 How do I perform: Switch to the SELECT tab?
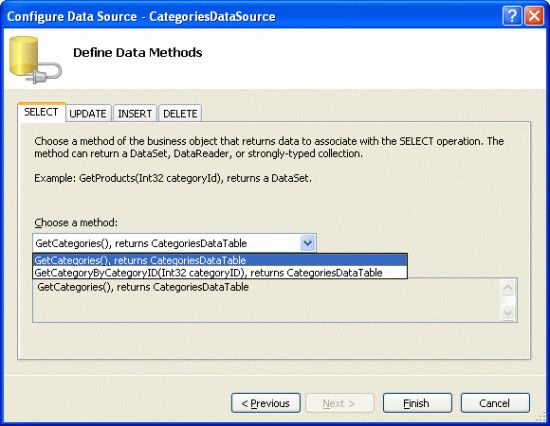41,112
